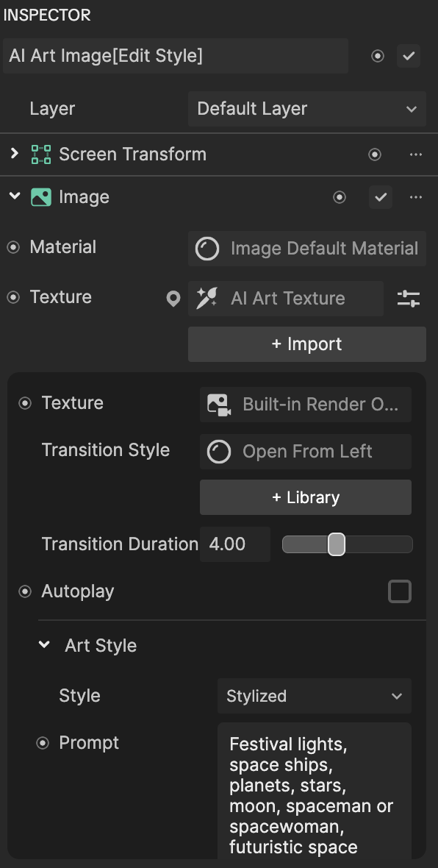Viewport: 438px width, 868px height.
Task: Click the + Library button
Action: click(305, 497)
